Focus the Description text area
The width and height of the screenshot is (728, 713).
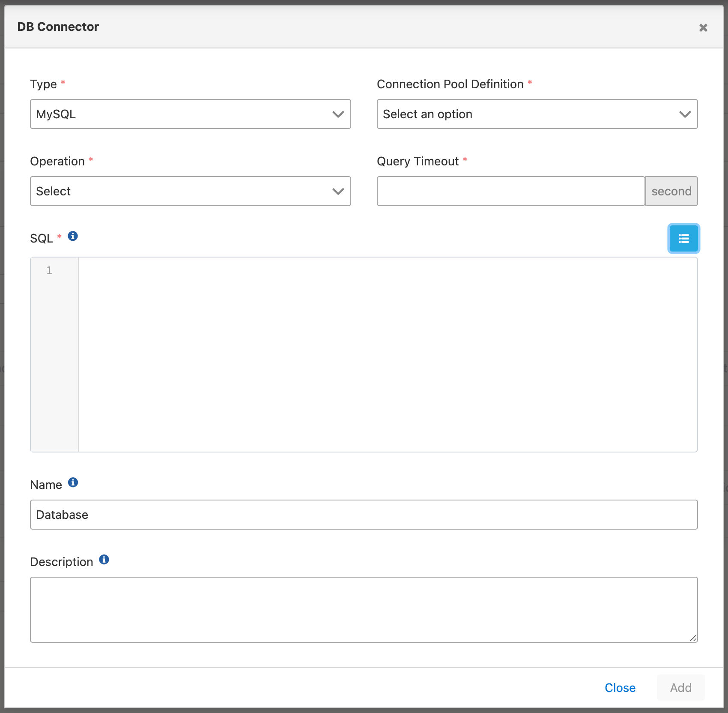(x=364, y=609)
